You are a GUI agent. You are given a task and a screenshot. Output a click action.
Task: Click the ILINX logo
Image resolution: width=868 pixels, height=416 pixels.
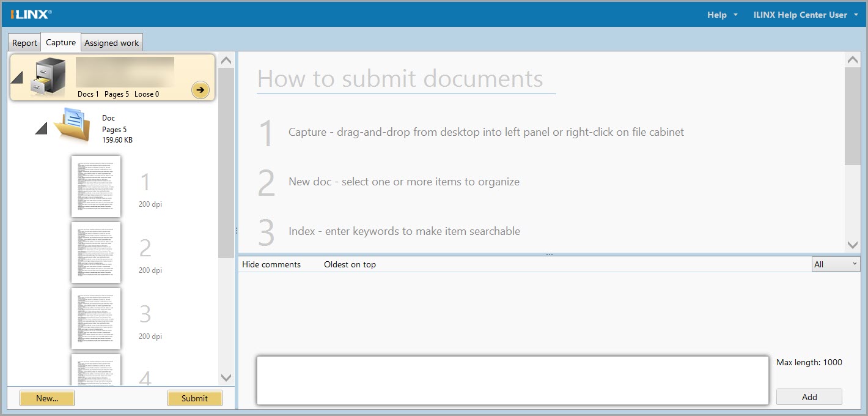[31, 14]
